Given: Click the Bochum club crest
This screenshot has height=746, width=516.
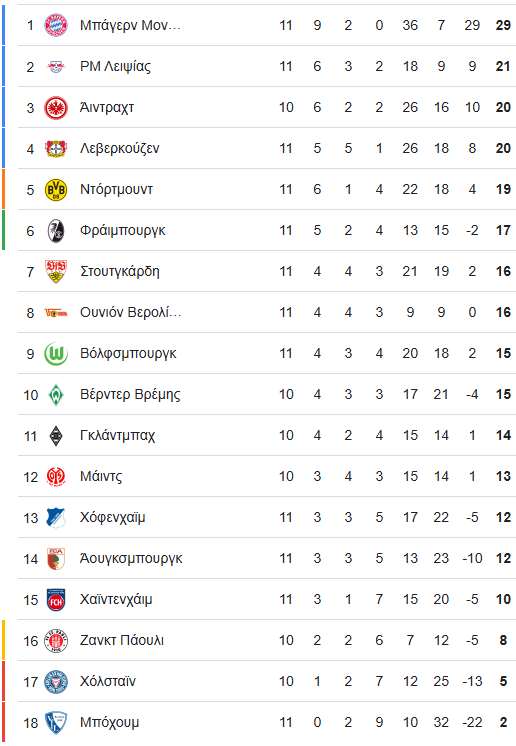Looking at the screenshot, I should click(56, 723).
